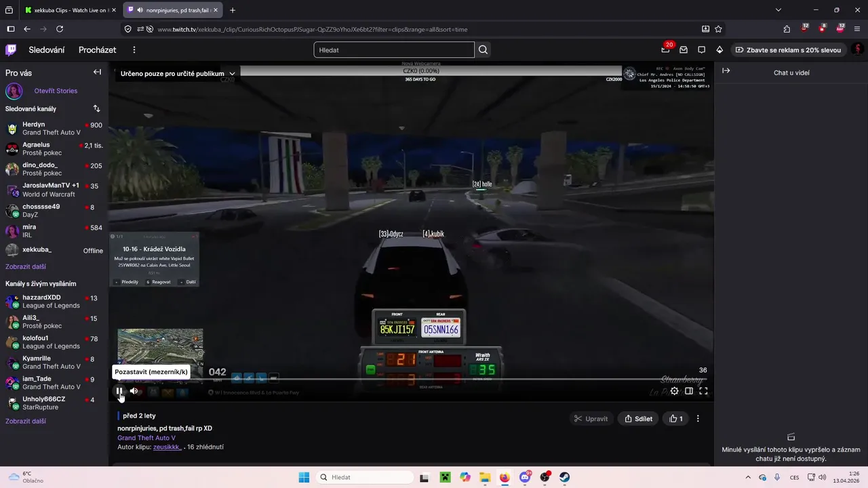Sort followed channels with the arrows icon

(x=96, y=108)
